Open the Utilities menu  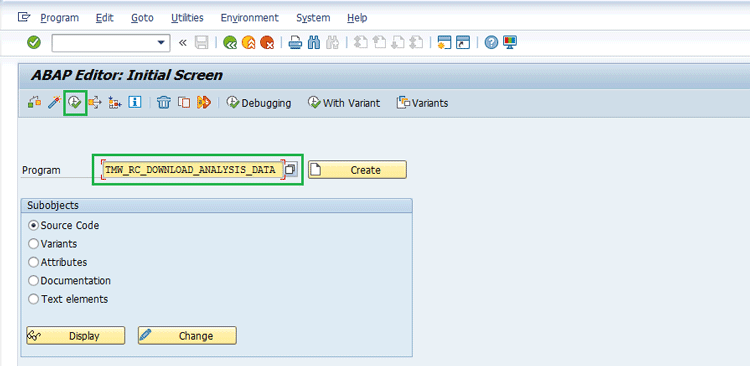click(187, 18)
